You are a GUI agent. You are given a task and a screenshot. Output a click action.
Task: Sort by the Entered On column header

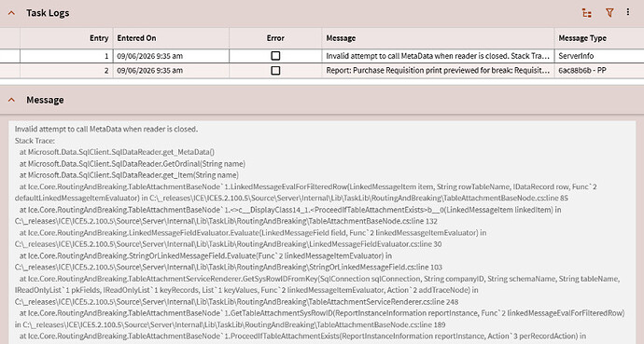171,38
